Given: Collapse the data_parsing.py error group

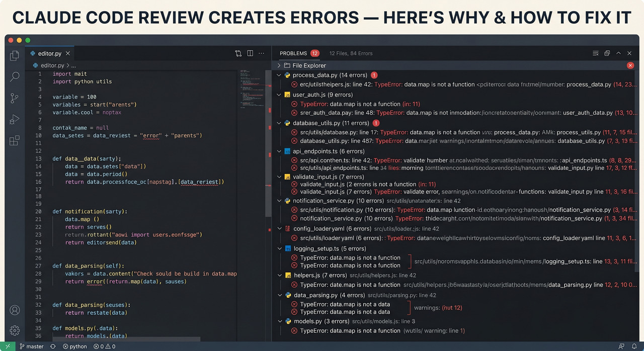Looking at the screenshot, I should [x=279, y=295].
